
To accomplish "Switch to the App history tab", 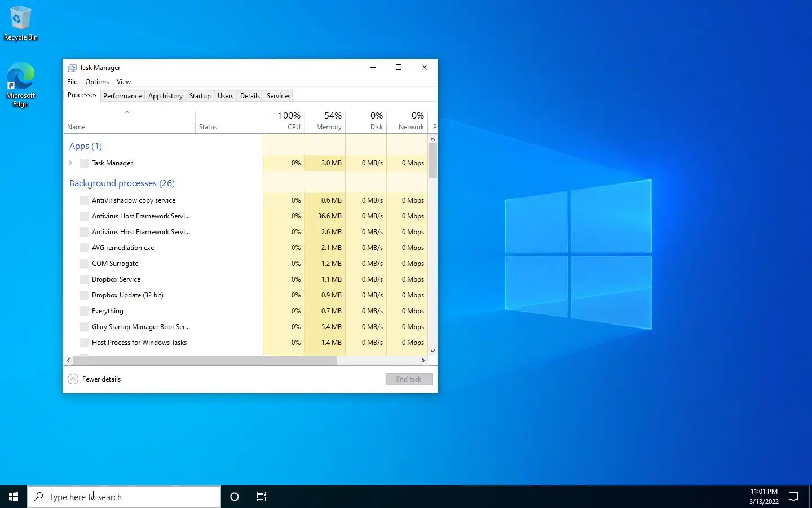I will [165, 96].
